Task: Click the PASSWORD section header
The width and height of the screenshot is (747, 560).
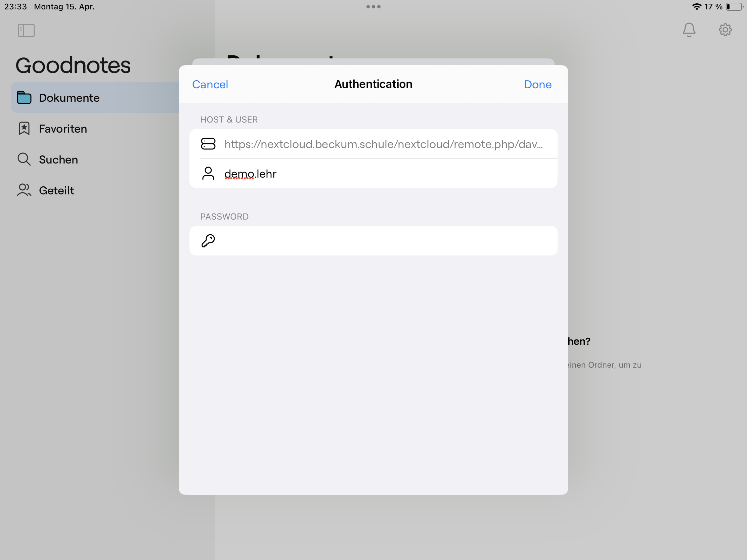Action: point(224,216)
